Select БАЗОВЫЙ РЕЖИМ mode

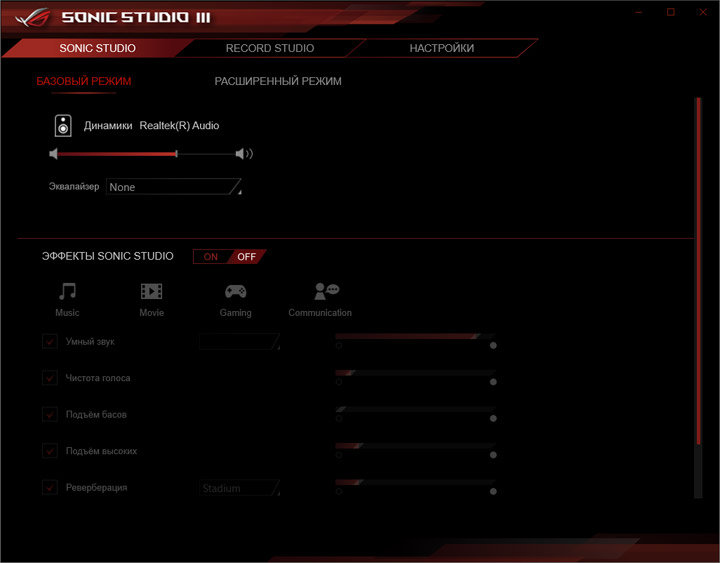(x=84, y=81)
